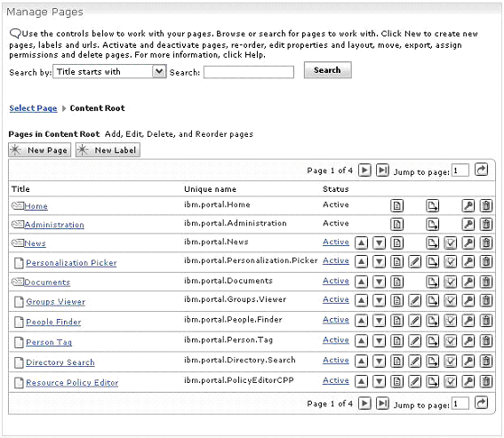The height and width of the screenshot is (438, 504).
Task: Select the text ibm.portal.PolicyEditorCPP
Action: tap(239, 380)
